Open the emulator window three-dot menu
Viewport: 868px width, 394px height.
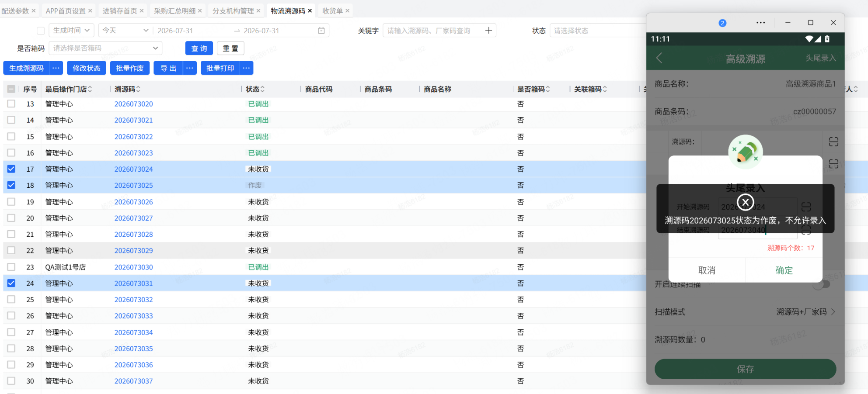click(x=761, y=23)
